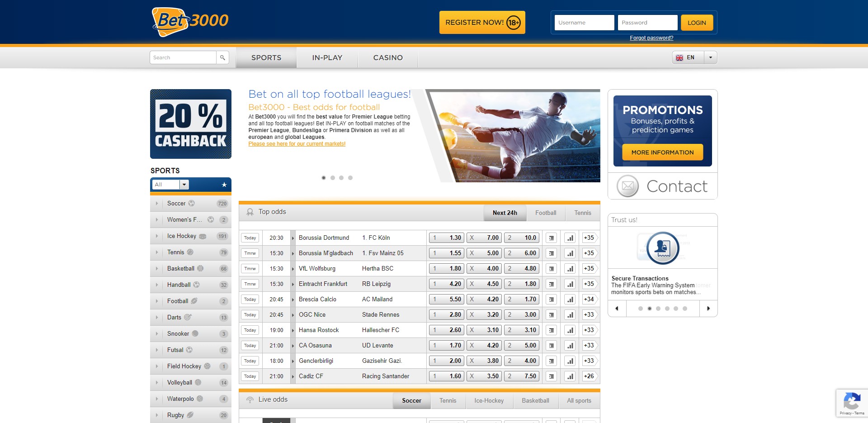This screenshot has width=868, height=423.
Task: Bet 2 at 1.80 on RB Leipzig
Action: [522, 284]
